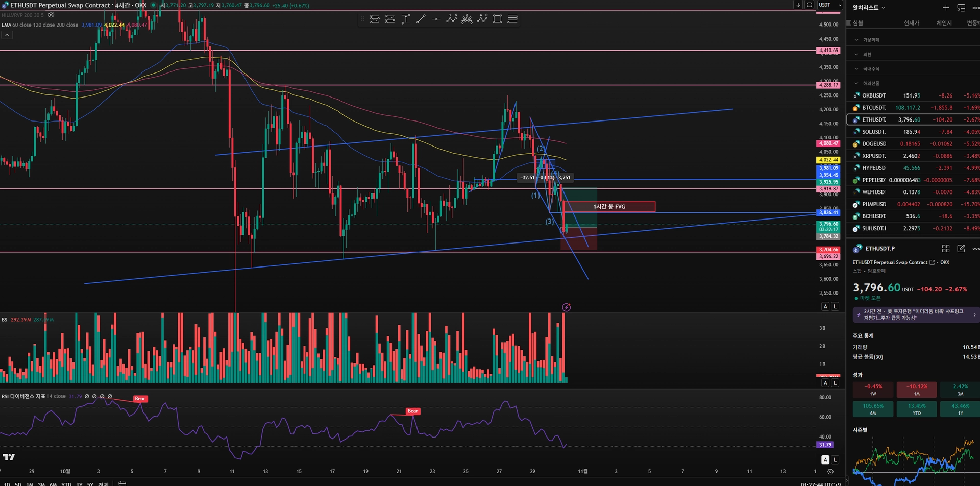This screenshot has width=980, height=486.
Task: Set chart range to 6M
Action: pos(53,483)
